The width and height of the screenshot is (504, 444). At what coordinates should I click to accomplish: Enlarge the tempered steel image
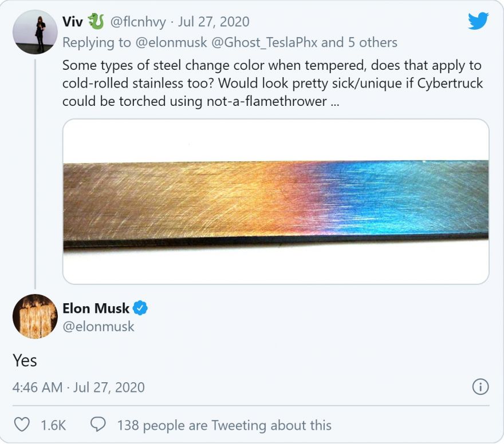point(276,201)
